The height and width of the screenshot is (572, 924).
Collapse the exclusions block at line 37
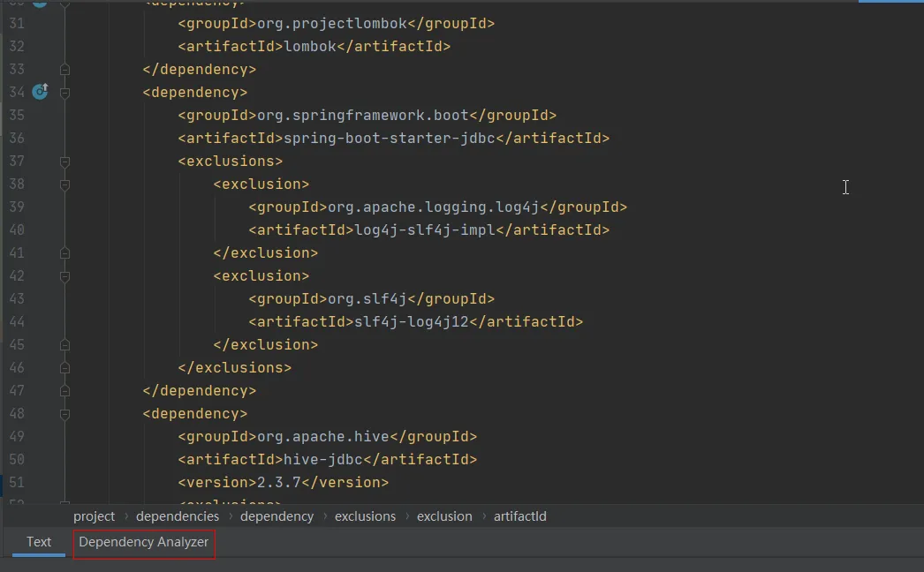click(64, 162)
